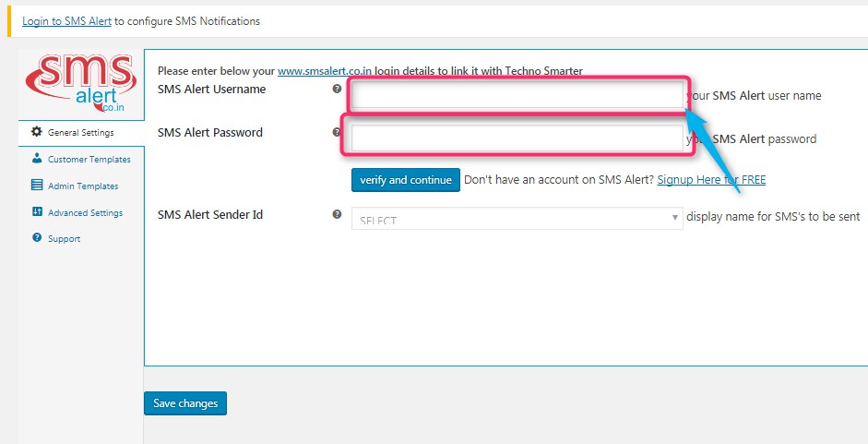Click the SMS Alert Password label
The height and width of the screenshot is (444, 868).
click(x=210, y=133)
